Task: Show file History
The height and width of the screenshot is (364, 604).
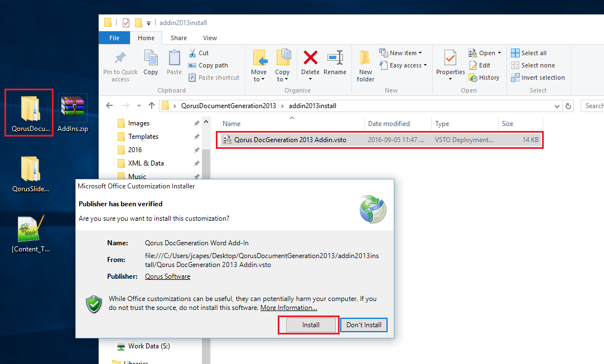Action: [x=484, y=78]
